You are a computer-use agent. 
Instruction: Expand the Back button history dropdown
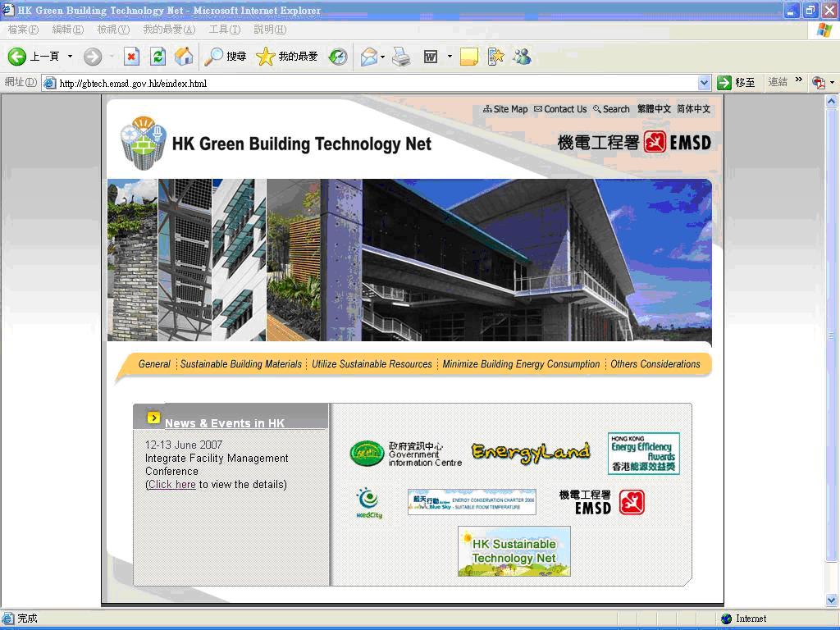click(x=70, y=57)
